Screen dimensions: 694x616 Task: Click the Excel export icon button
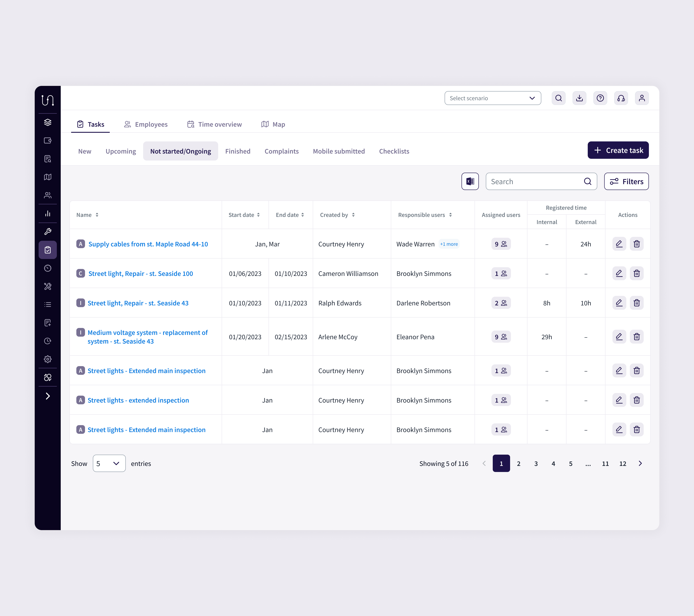coord(470,181)
